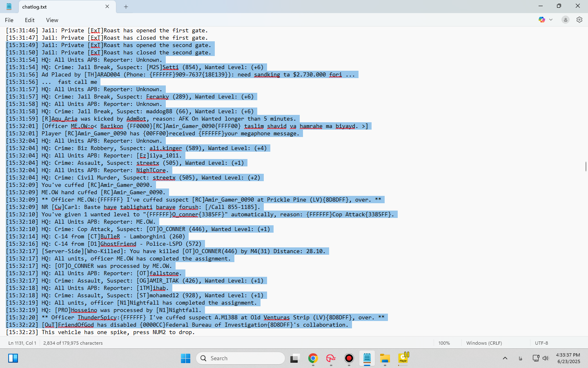Open File Explorer from taskbar
Viewport: 588px width, 368px height.
coord(385,358)
